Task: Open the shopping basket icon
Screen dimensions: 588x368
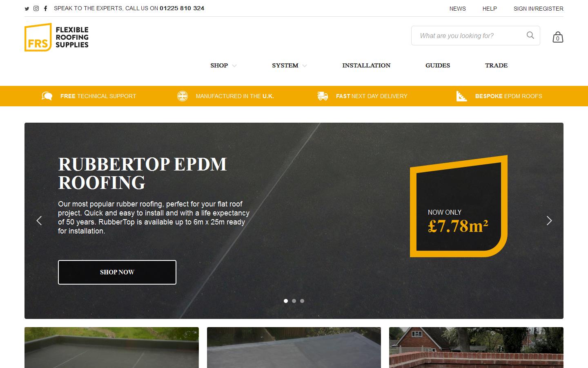Action: 558,37
